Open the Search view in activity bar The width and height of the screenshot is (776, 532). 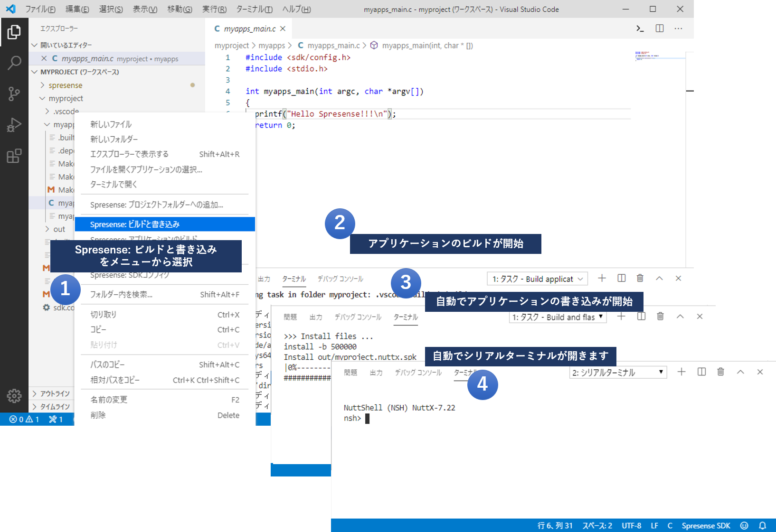point(14,63)
